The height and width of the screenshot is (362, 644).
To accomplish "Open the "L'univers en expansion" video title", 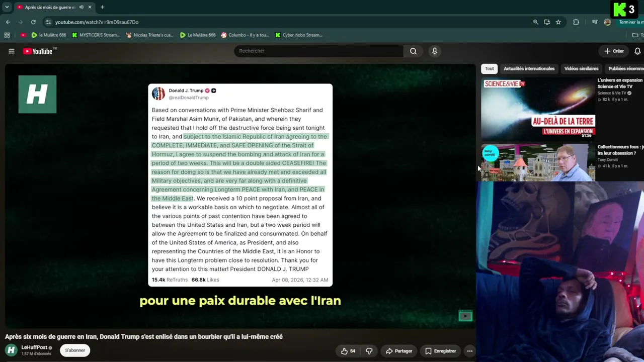I will (x=620, y=83).
